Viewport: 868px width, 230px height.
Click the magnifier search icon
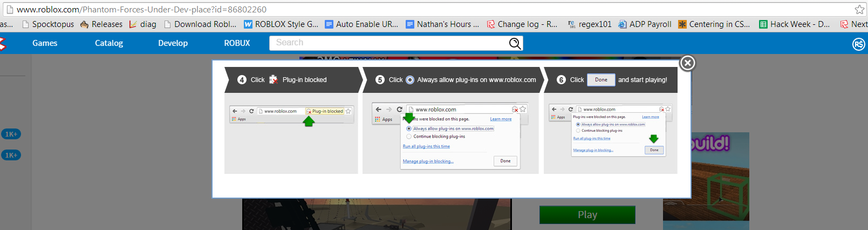pyautogui.click(x=515, y=43)
